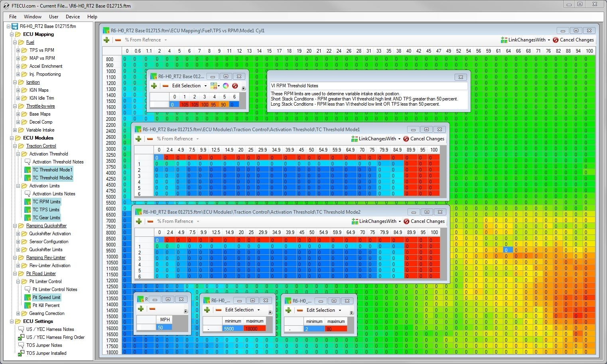
Task: Expand the IGN Maps tree node
Action: [18, 90]
